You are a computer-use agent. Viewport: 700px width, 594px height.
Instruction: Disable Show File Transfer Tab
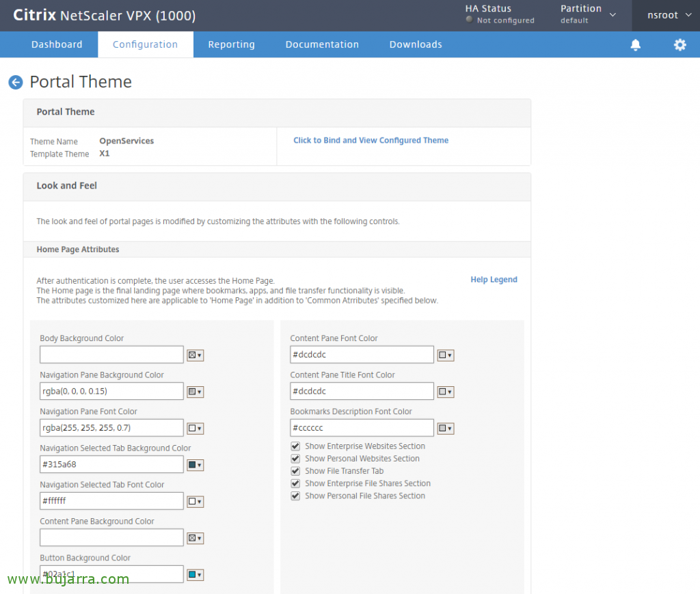pyautogui.click(x=295, y=471)
